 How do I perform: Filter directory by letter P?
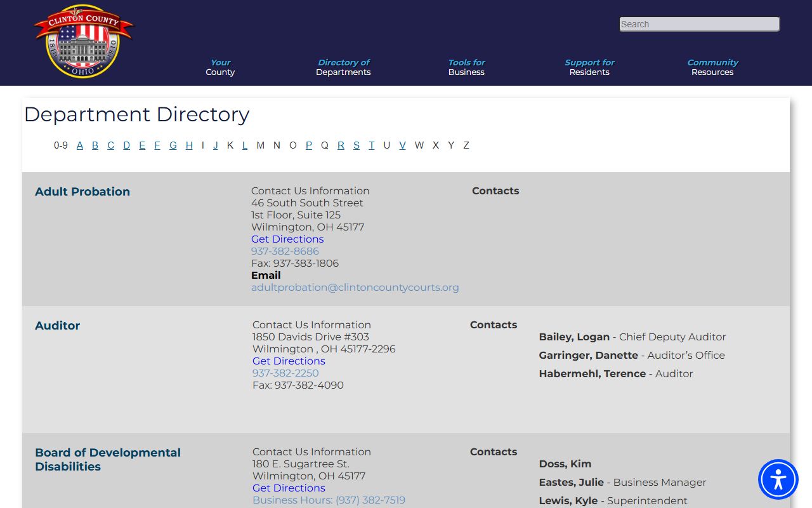(309, 145)
